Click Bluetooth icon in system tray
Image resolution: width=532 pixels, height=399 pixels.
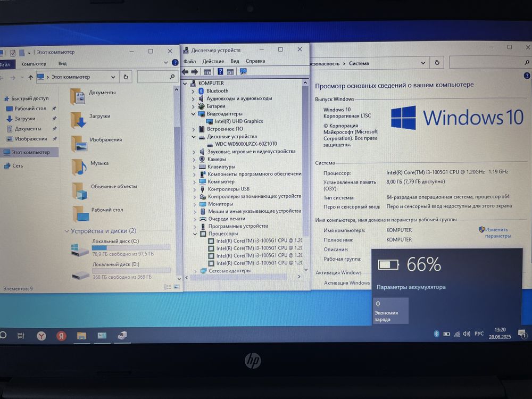click(x=436, y=334)
